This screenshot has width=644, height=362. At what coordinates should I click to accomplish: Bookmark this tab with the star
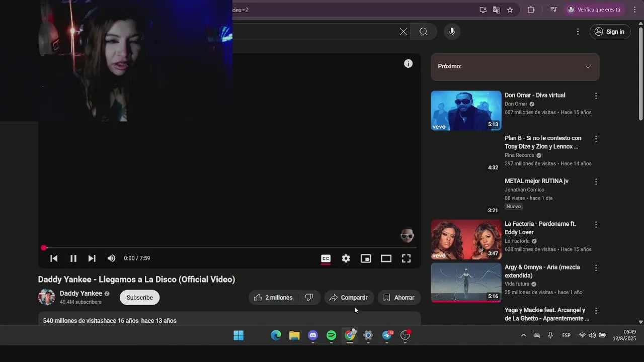click(x=510, y=10)
